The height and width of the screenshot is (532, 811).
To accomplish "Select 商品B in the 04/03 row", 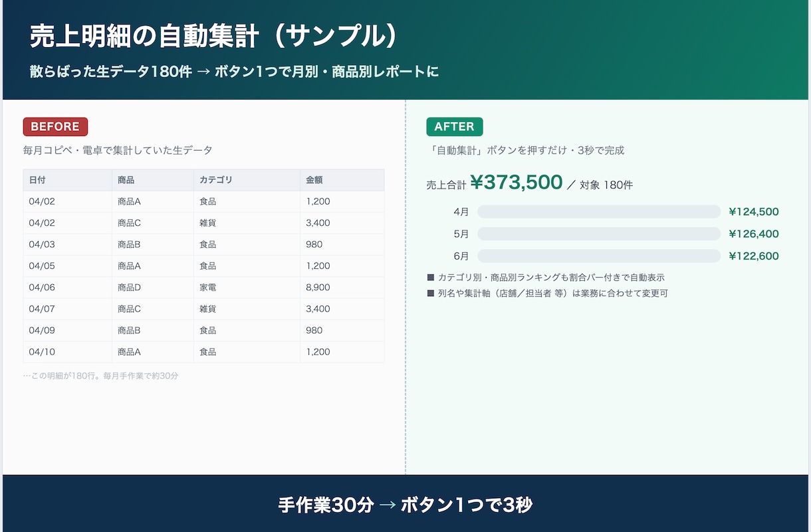I will point(152,244).
